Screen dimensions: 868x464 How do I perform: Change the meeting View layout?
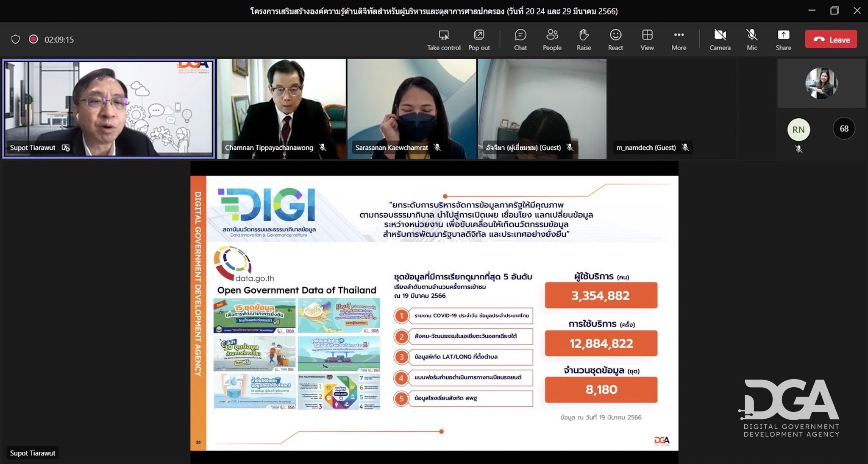pyautogui.click(x=647, y=40)
